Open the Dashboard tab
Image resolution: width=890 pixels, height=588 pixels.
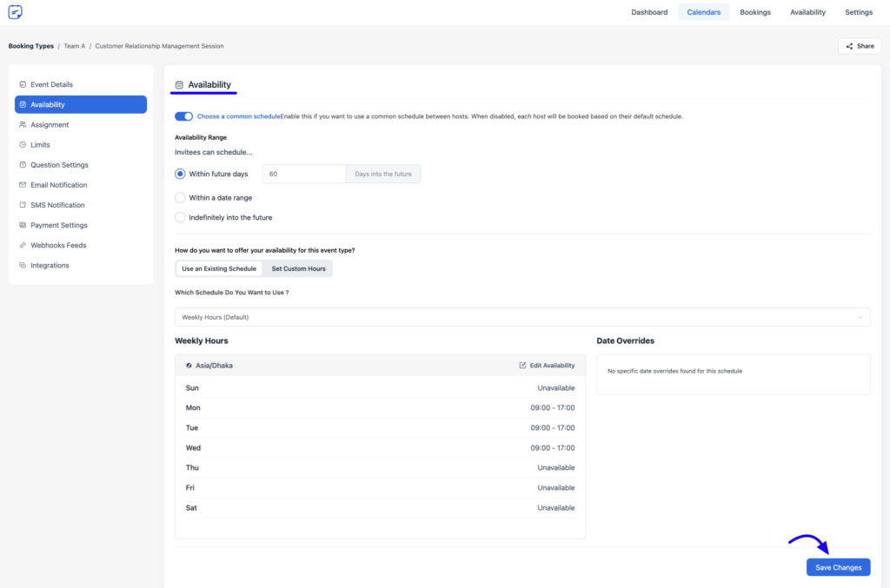[649, 12]
